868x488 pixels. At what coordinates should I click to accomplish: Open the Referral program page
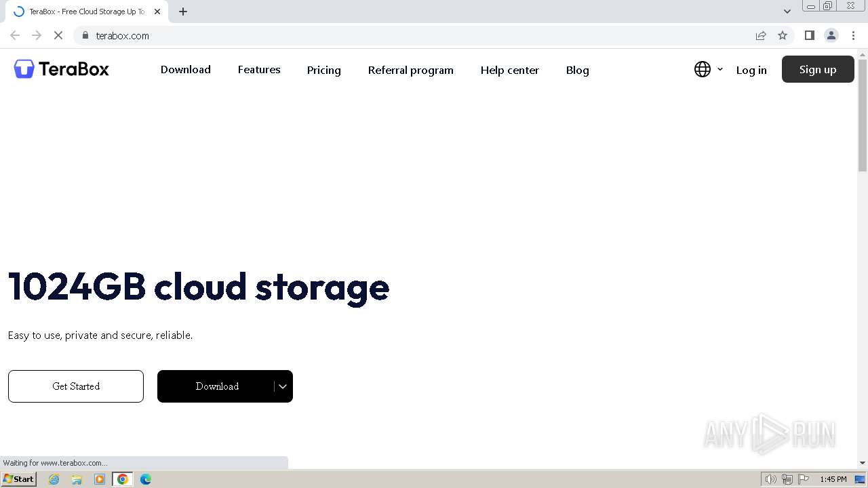[x=411, y=70]
